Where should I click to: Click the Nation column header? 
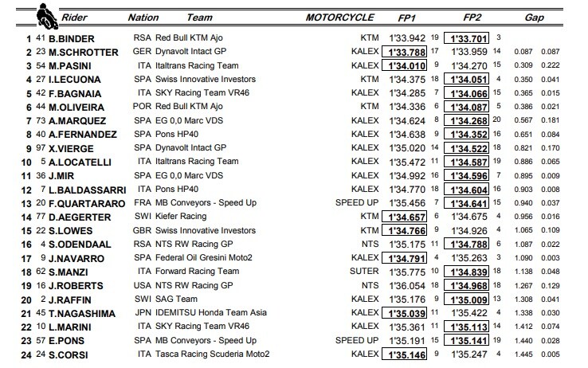click(x=143, y=18)
